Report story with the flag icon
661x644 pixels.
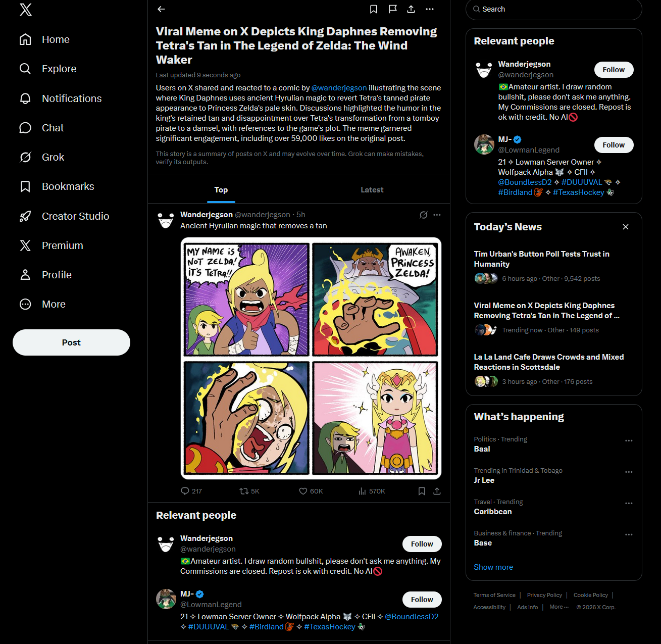click(392, 9)
